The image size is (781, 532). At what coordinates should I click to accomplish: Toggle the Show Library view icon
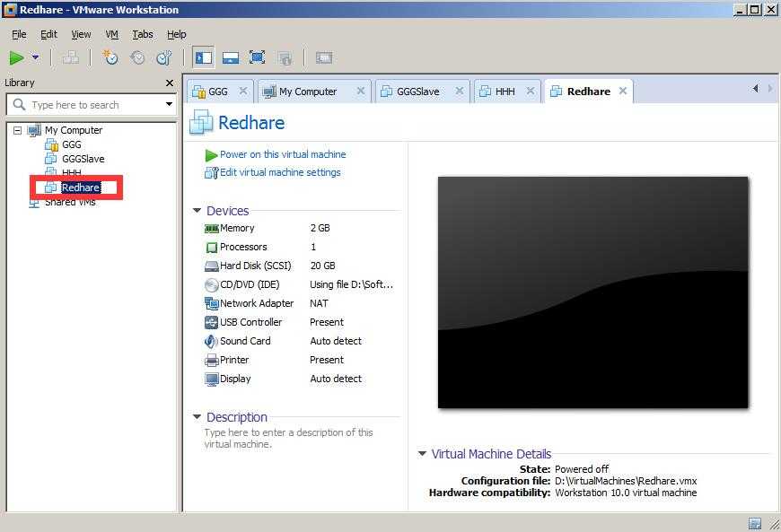coord(203,58)
